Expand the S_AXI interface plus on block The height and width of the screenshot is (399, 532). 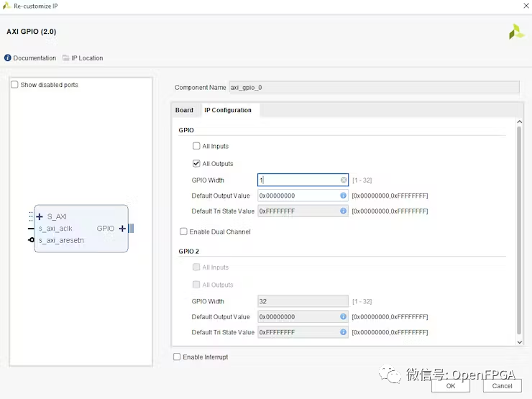[x=40, y=216]
